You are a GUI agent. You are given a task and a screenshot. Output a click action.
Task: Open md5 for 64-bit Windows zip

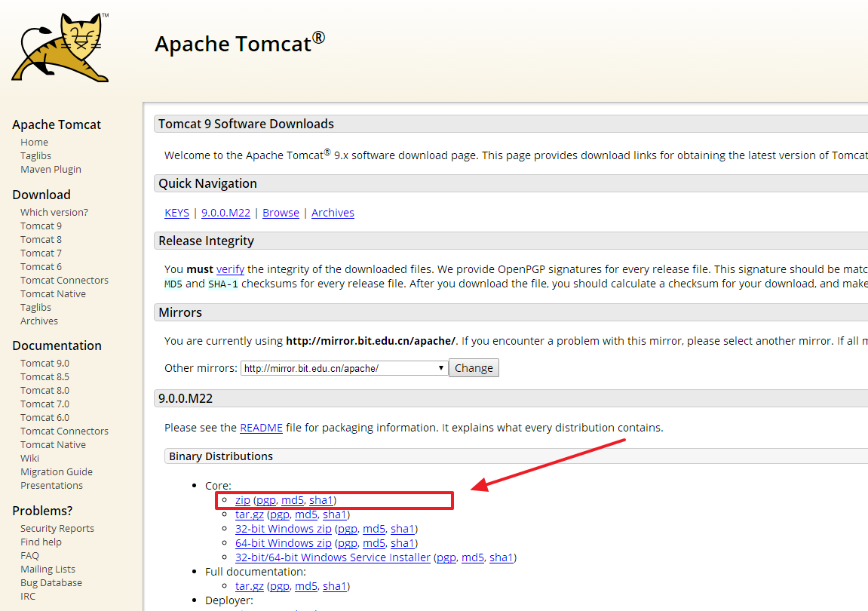coord(374,543)
